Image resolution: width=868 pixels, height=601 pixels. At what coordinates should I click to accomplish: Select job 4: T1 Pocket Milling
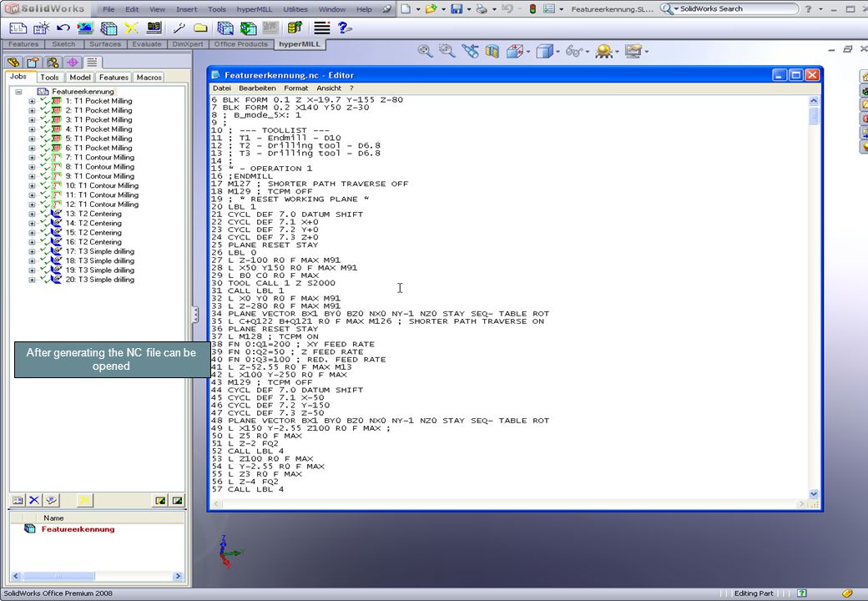point(98,129)
